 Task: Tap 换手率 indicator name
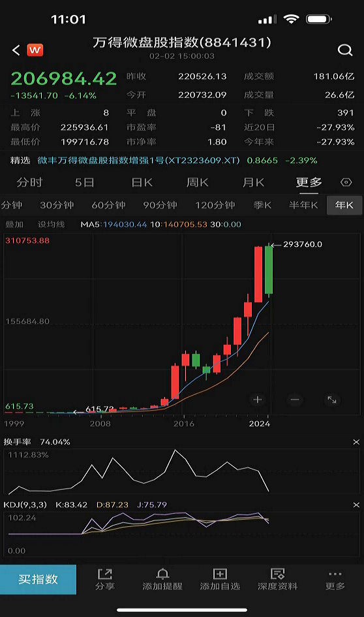18,442
